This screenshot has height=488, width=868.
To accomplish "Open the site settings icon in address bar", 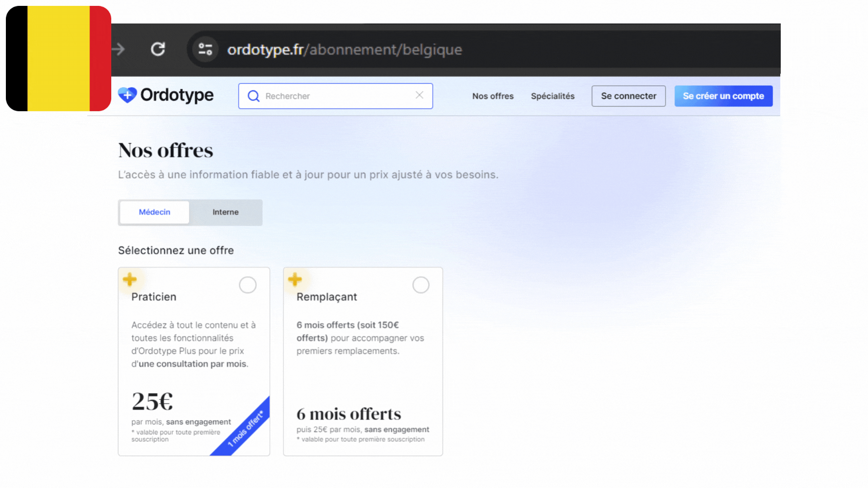I will tap(205, 49).
